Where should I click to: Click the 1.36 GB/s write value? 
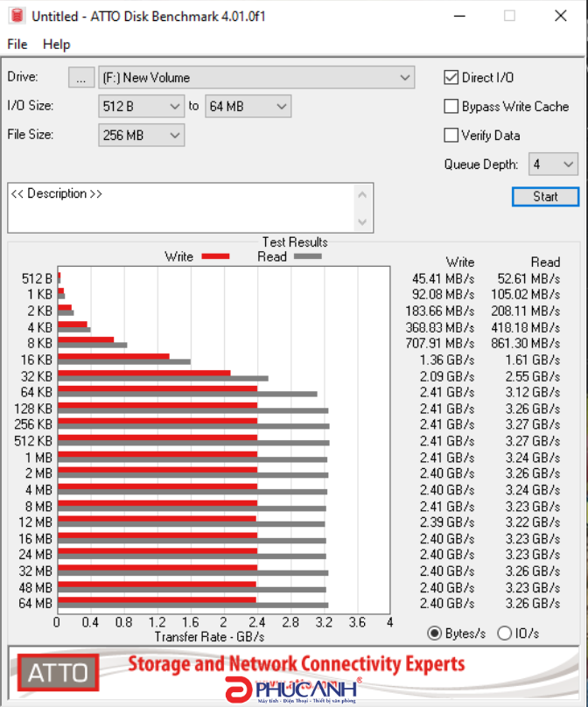[x=447, y=360]
